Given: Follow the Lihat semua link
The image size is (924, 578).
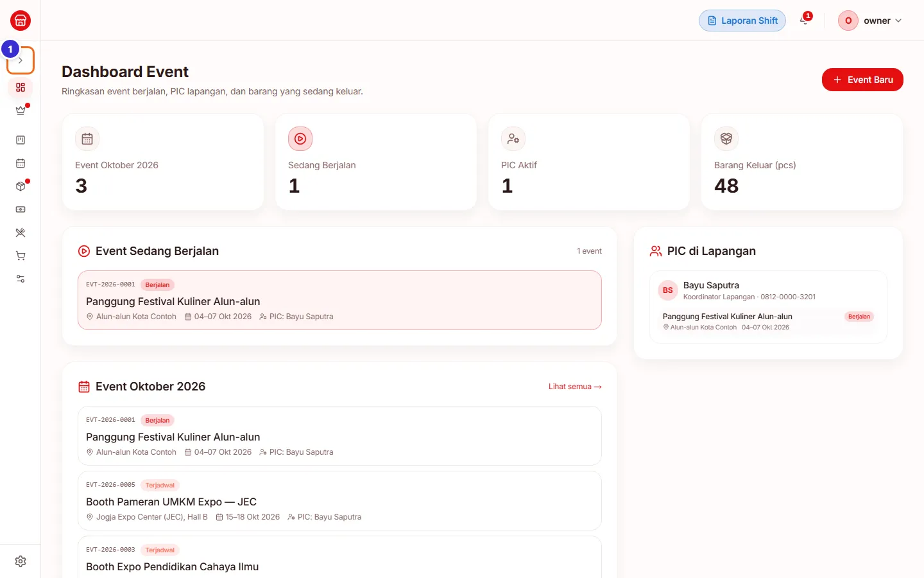Looking at the screenshot, I should tap(575, 387).
